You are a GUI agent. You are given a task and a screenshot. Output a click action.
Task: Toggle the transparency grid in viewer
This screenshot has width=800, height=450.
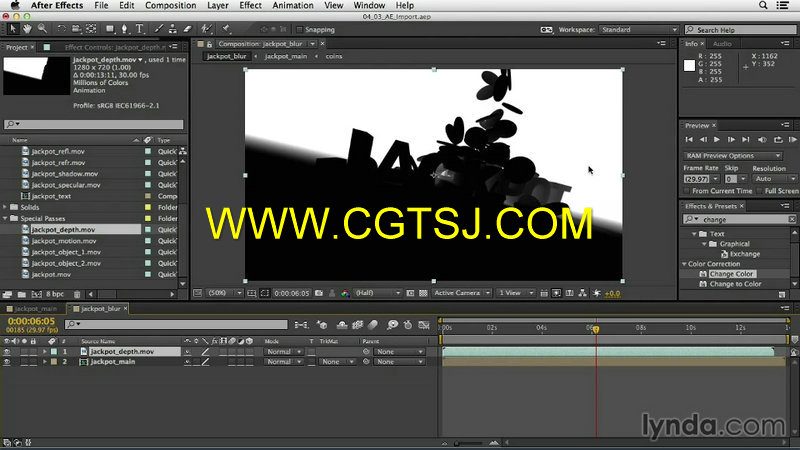(423, 293)
